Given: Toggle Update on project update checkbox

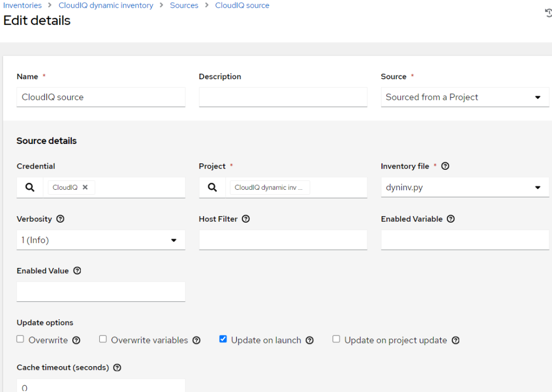Looking at the screenshot, I should tap(336, 340).
